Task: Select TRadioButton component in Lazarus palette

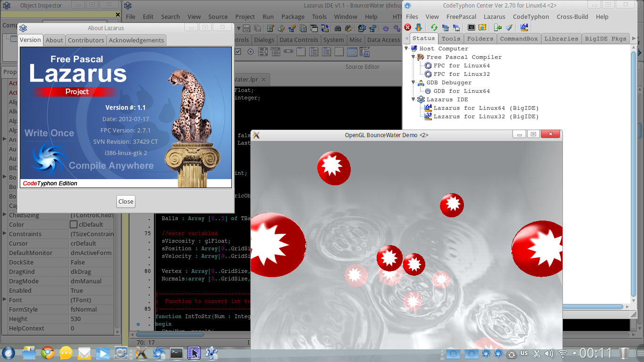Action: (x=250, y=51)
